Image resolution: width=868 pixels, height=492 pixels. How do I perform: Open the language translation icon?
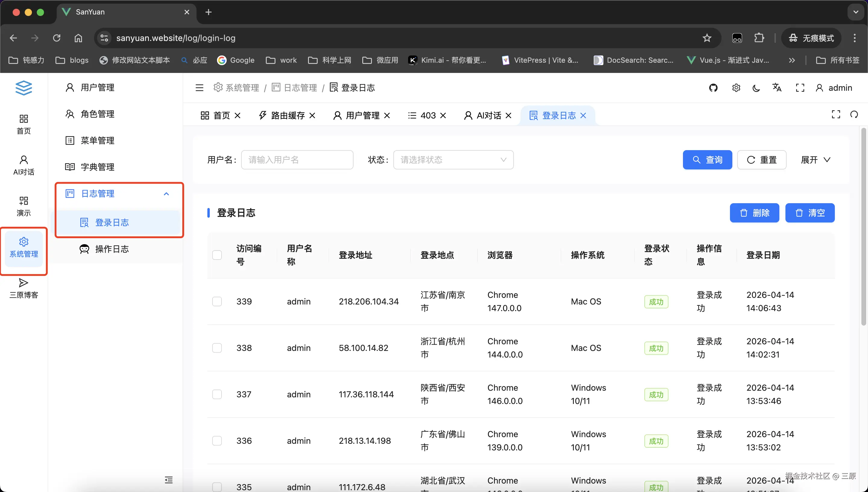point(777,88)
